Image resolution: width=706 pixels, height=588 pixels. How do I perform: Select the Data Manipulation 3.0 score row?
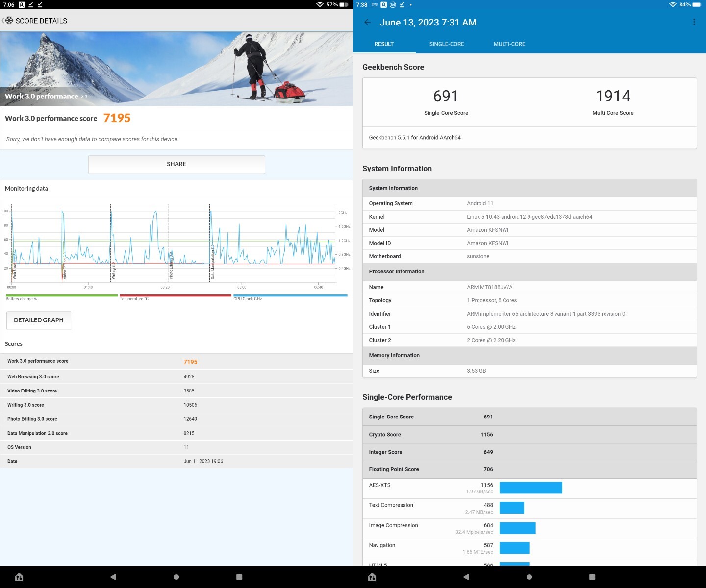(x=176, y=433)
